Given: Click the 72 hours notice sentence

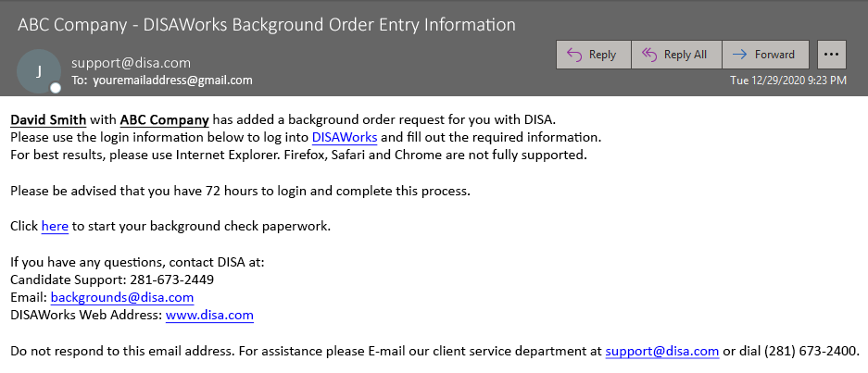Looking at the screenshot, I should [x=241, y=191].
